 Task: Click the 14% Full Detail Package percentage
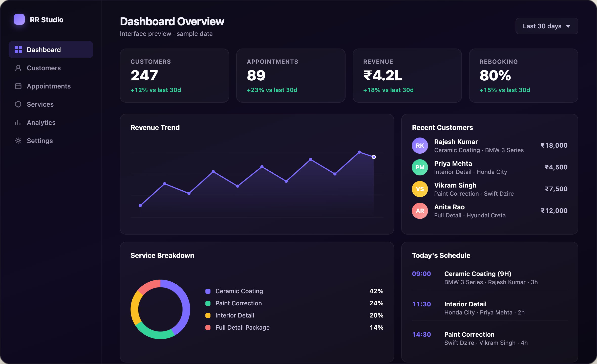pos(376,328)
